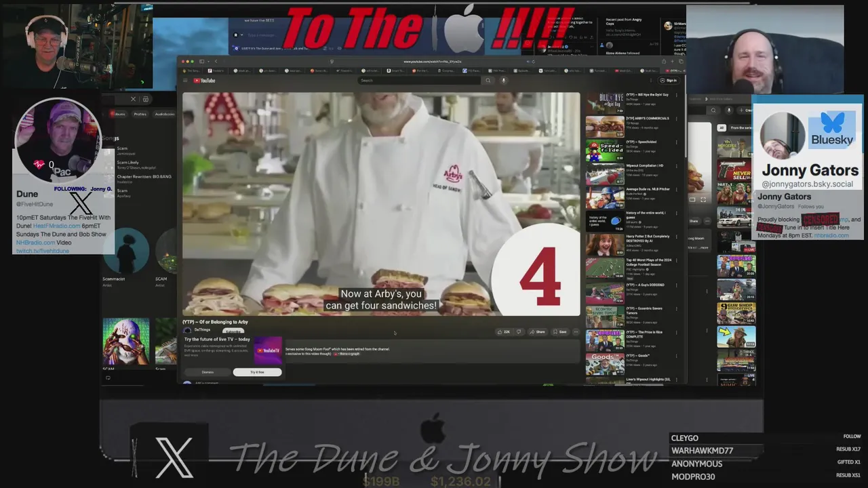Toggle the Safari sidebar button
Image resolution: width=868 pixels, height=488 pixels.
pyautogui.click(x=202, y=62)
